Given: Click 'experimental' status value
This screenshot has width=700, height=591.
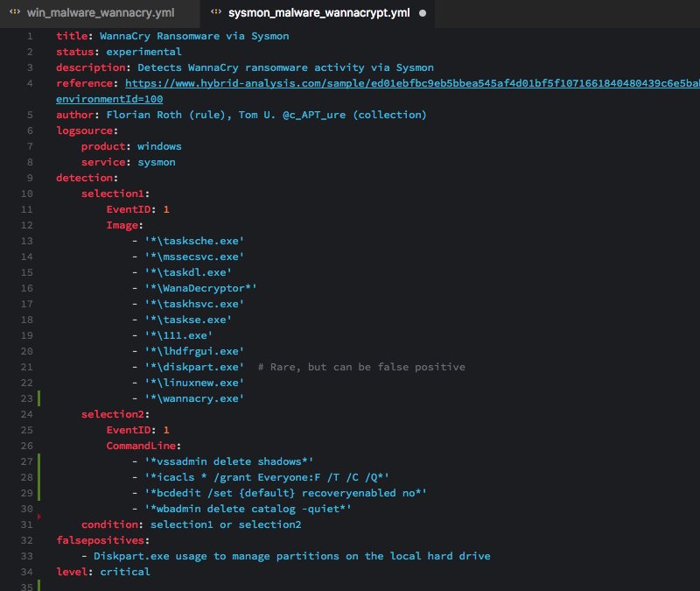Looking at the screenshot, I should click(143, 52).
